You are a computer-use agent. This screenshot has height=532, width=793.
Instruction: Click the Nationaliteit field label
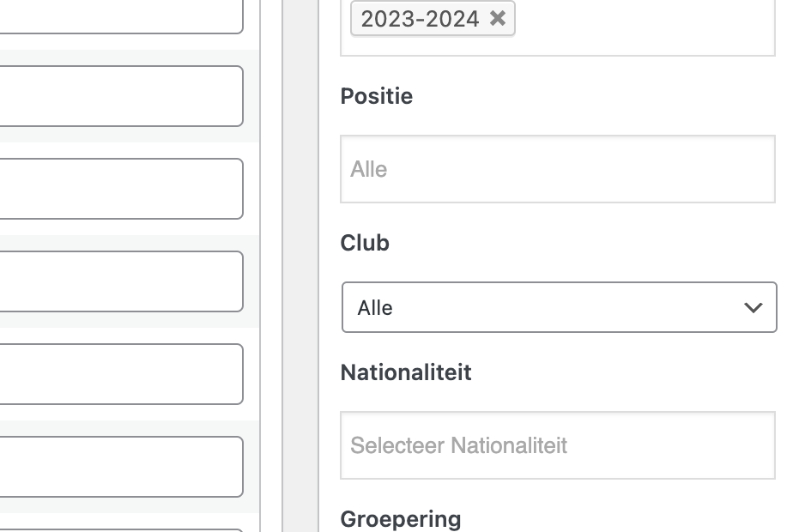[406, 372]
